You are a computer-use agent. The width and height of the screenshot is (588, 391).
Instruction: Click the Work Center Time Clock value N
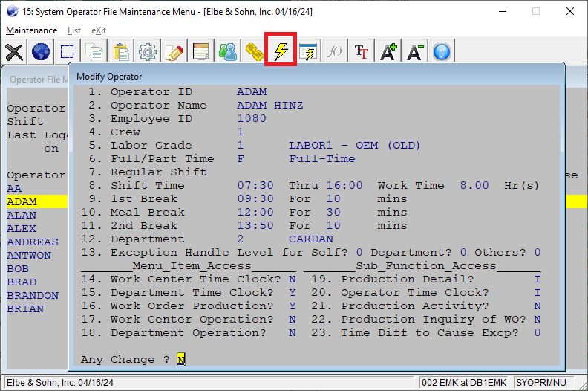tap(293, 279)
